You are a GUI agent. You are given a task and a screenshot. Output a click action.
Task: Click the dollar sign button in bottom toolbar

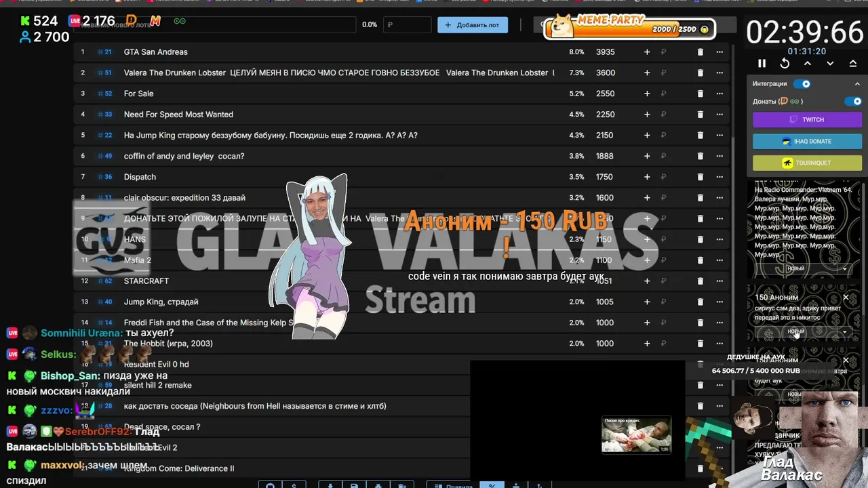294,485
